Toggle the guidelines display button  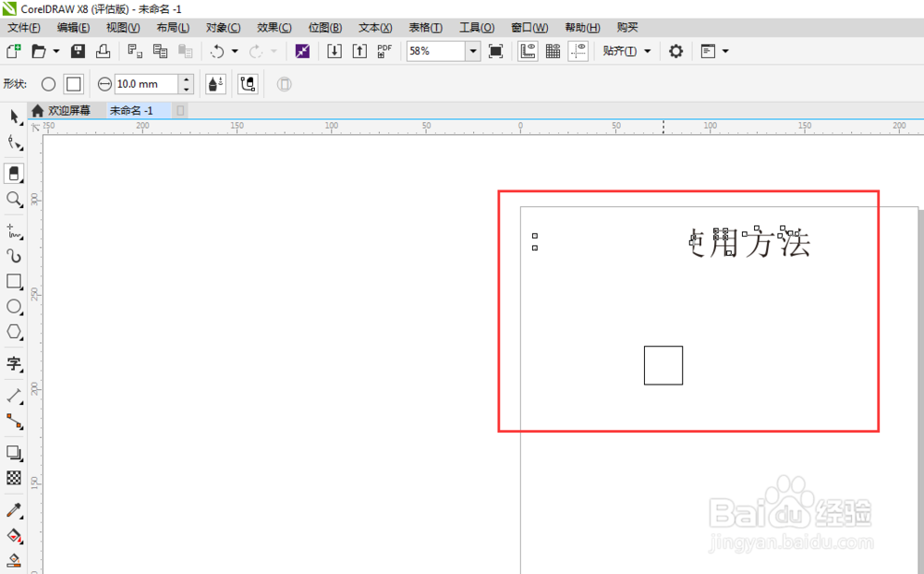[577, 51]
